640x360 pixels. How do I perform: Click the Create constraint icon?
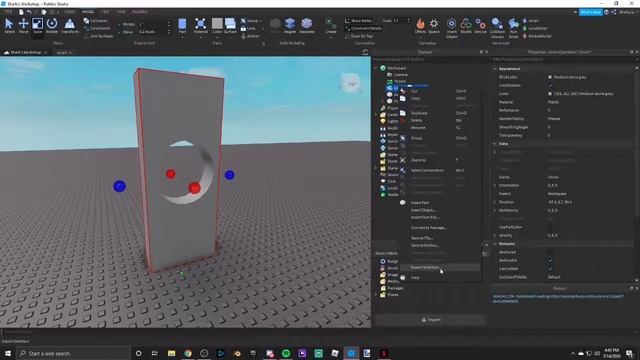coord(331,26)
